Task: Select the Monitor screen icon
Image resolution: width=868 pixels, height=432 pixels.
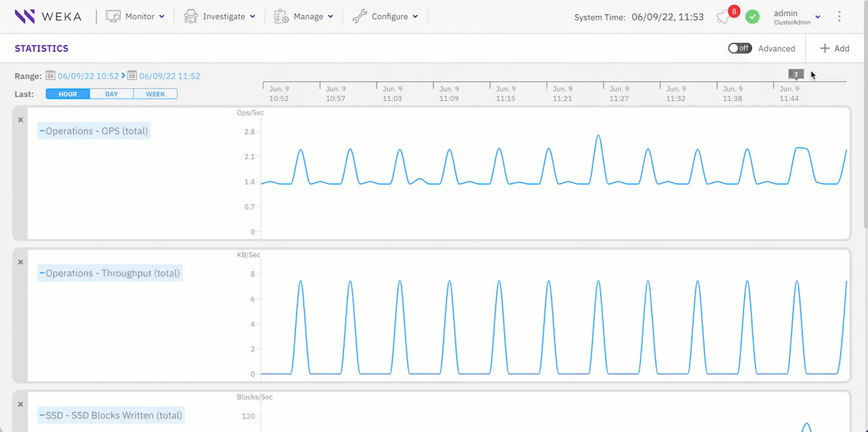Action: coord(114,16)
